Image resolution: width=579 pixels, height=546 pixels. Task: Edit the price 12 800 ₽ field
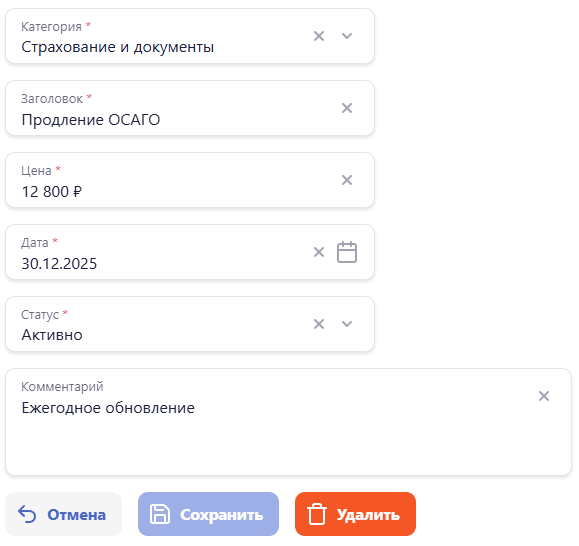pyautogui.click(x=190, y=180)
